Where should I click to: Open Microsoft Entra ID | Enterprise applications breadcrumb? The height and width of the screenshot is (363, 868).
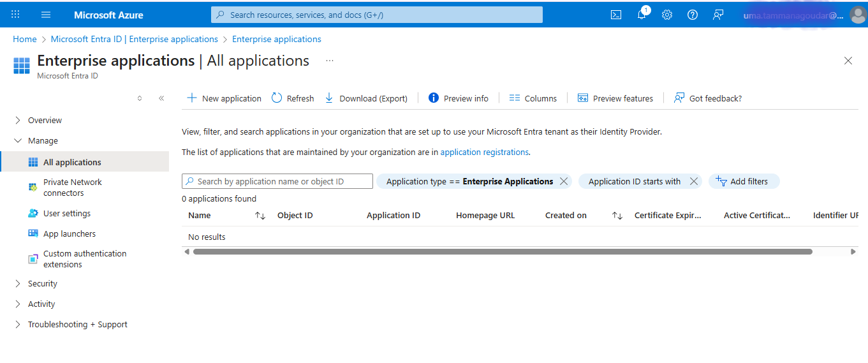tap(135, 39)
